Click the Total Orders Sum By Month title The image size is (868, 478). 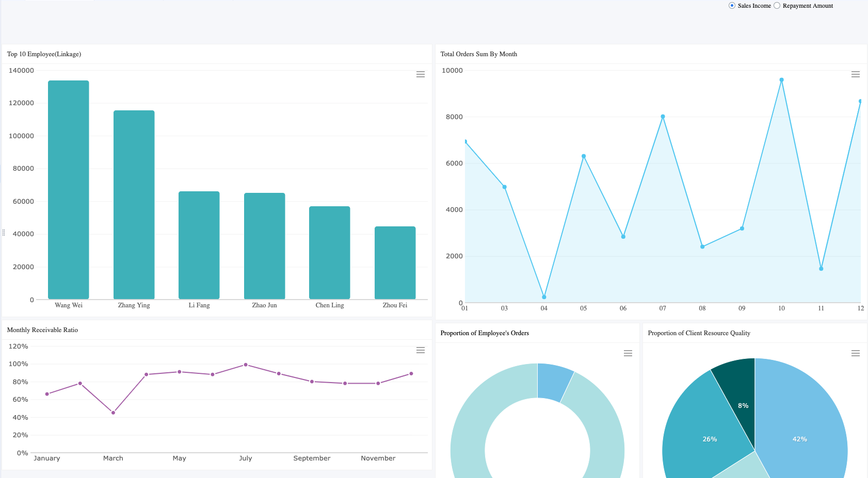click(479, 54)
